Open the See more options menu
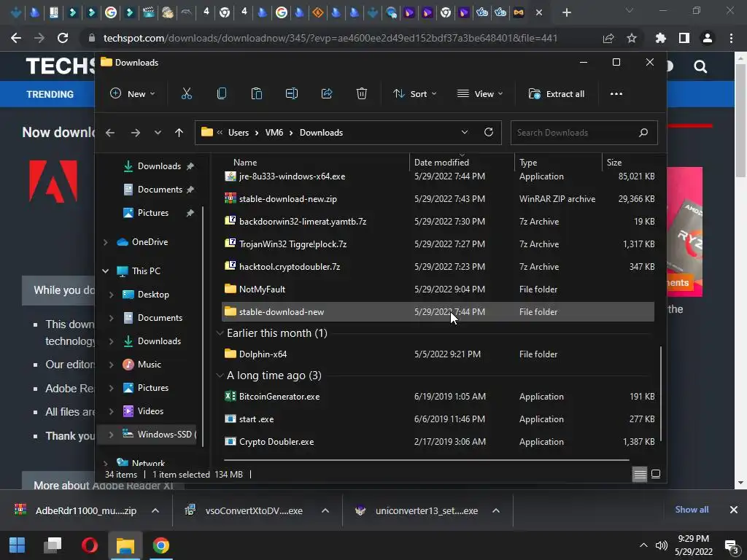The width and height of the screenshot is (747, 560). click(616, 93)
